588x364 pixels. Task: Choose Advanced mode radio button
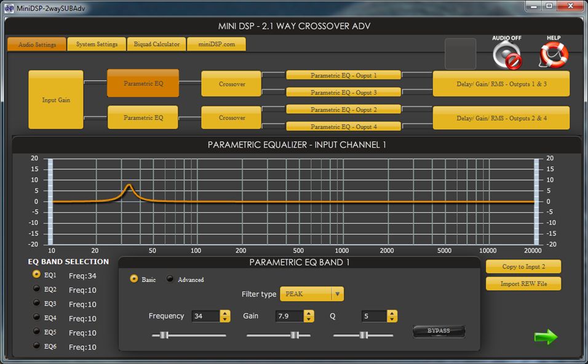coord(170,279)
